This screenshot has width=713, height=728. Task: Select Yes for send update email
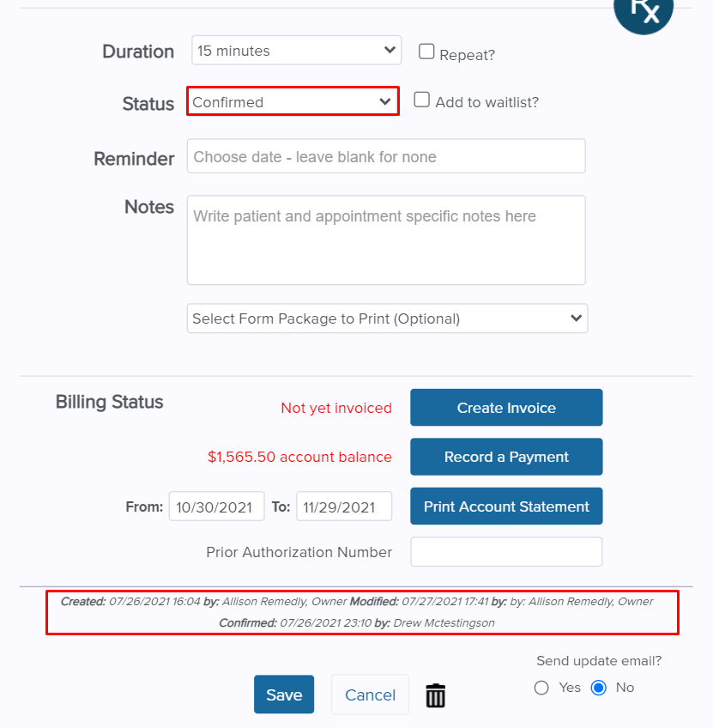point(541,688)
